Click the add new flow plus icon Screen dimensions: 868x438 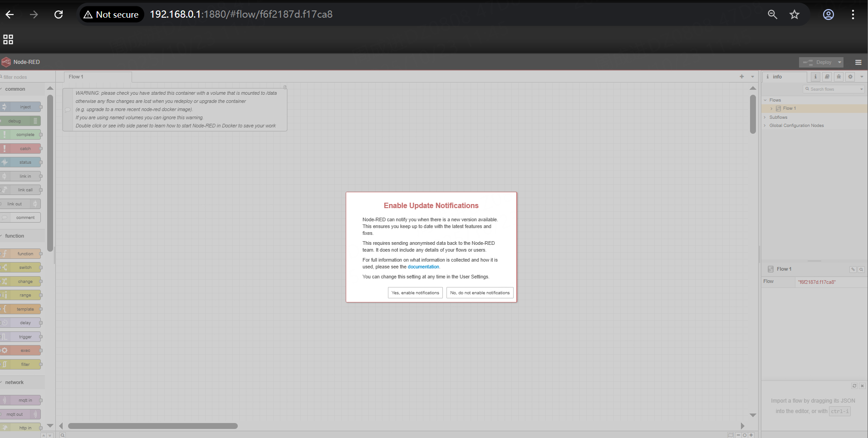pyautogui.click(x=742, y=77)
